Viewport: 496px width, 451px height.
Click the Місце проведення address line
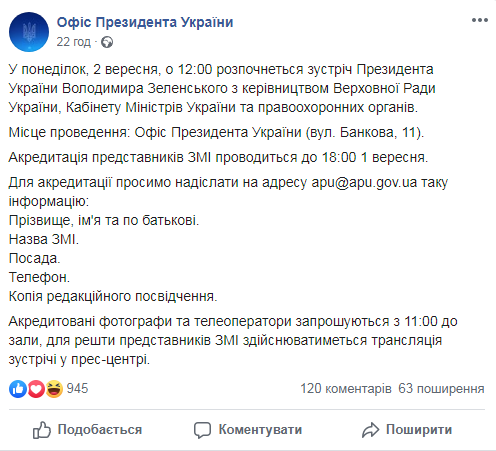[x=216, y=132]
